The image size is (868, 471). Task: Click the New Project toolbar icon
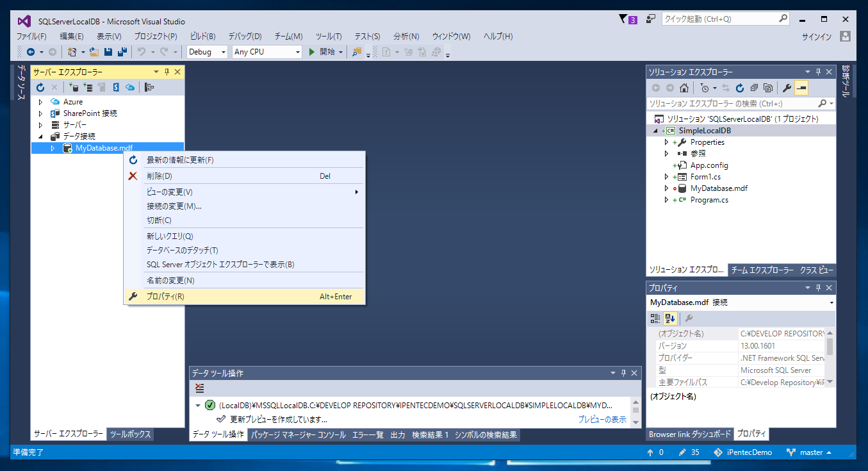coord(72,52)
